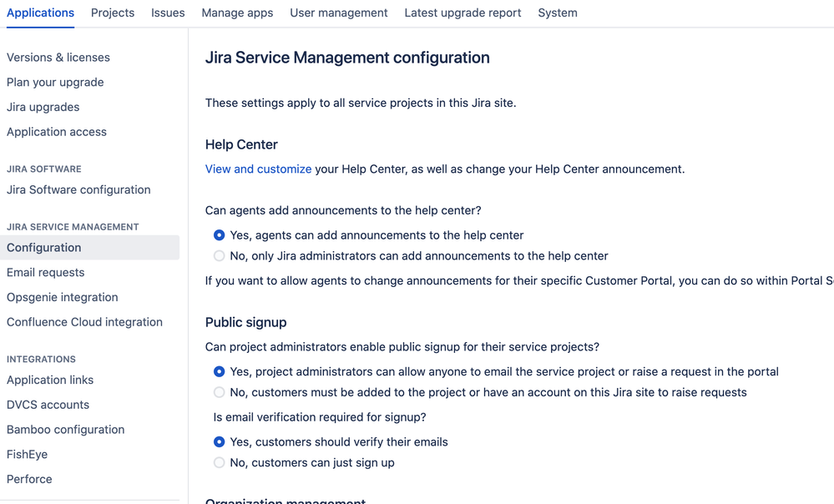The width and height of the screenshot is (834, 504).
Task: Select FishEye integration
Action: pos(27,455)
